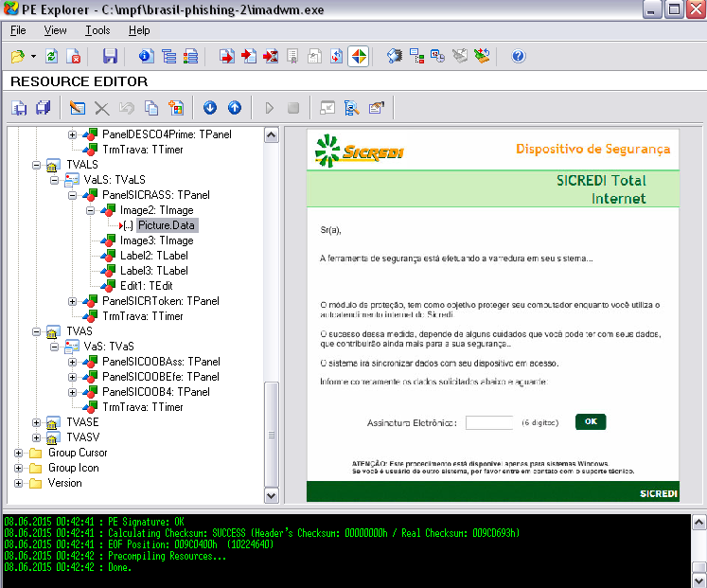Open the dependency scanner icon
This screenshot has height=588, width=707.
coord(416,57)
